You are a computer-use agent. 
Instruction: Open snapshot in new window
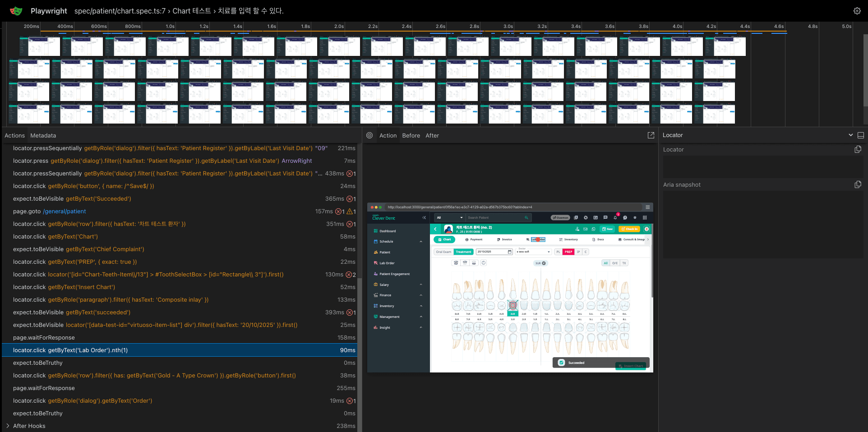pyautogui.click(x=651, y=135)
